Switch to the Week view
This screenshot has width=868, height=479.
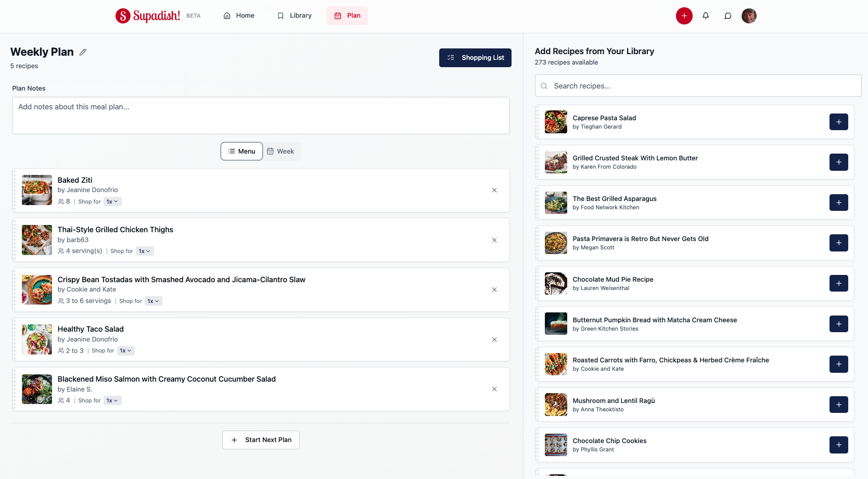pyautogui.click(x=282, y=151)
